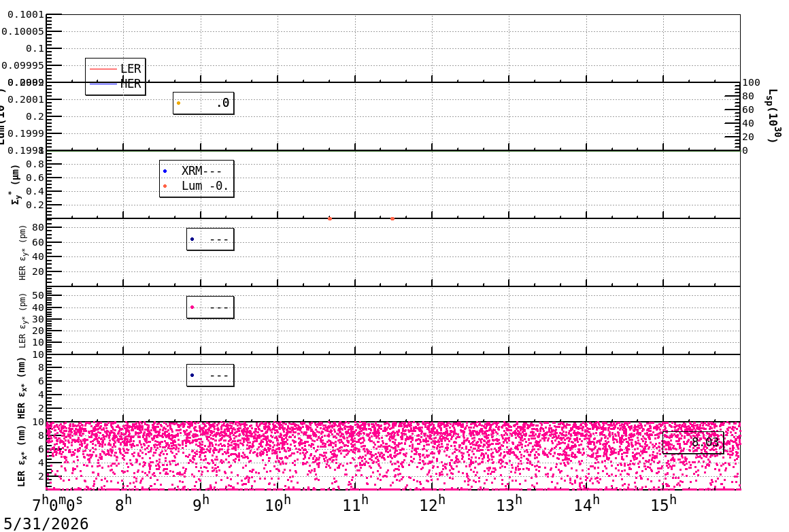Image resolution: width=789 pixels, height=532 pixels.
Task: Click the 7h0m0s time axis label
Action: [58, 504]
